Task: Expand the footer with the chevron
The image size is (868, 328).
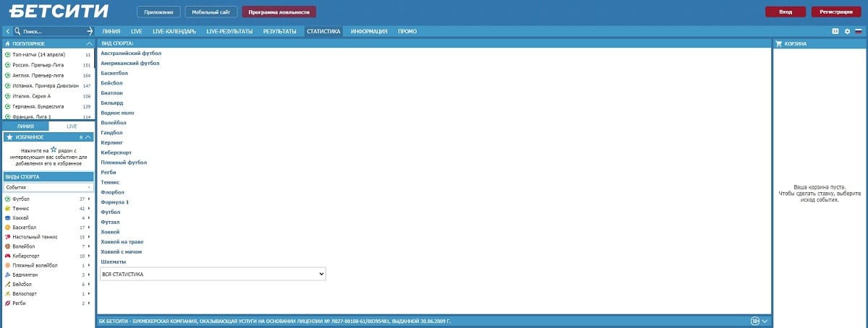Action: point(765,321)
